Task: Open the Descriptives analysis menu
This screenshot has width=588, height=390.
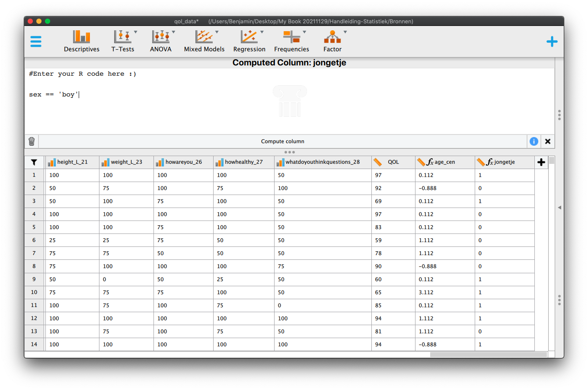Action: (82, 42)
